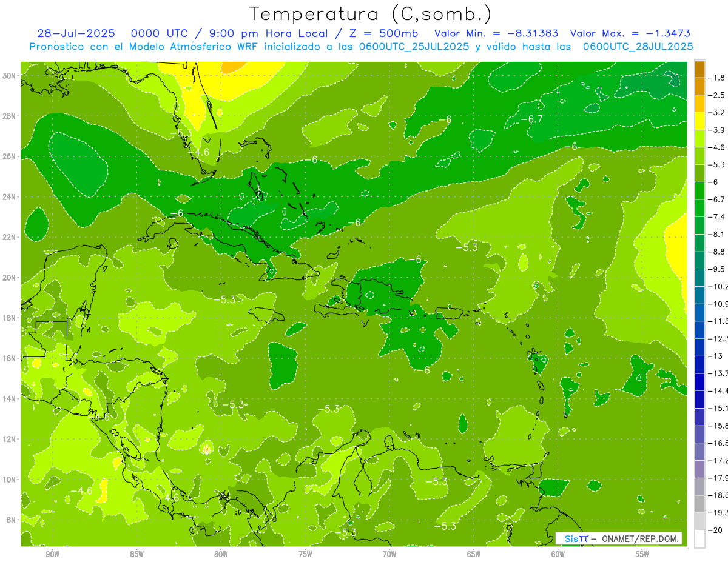The height and width of the screenshot is (562, 728).
Task: Click the colorbar tick label '-13.7'
Action: click(x=719, y=373)
